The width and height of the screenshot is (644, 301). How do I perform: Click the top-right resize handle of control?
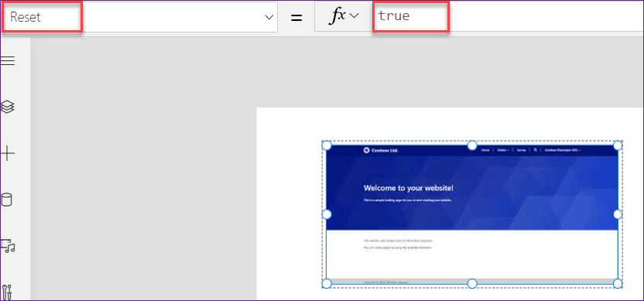[618, 145]
